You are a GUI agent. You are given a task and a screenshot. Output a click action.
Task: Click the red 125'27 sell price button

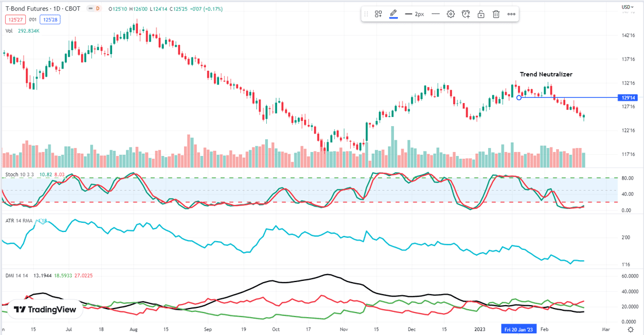click(x=16, y=20)
